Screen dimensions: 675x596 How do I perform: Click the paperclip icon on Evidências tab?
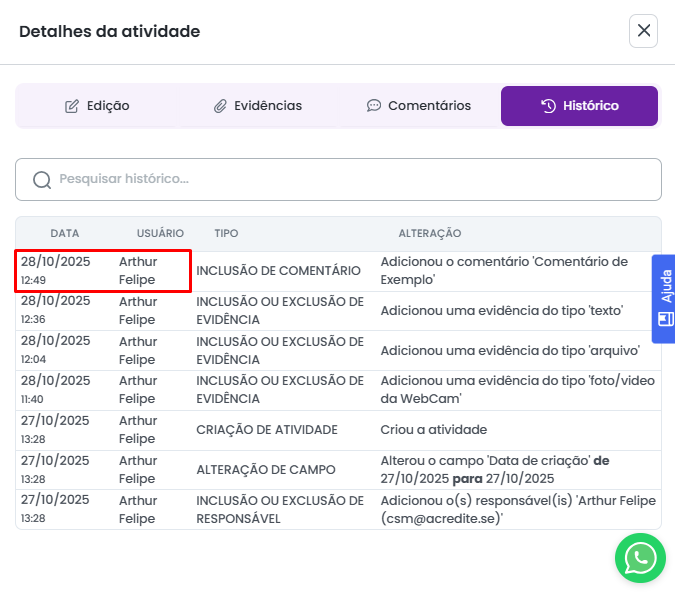(x=220, y=106)
